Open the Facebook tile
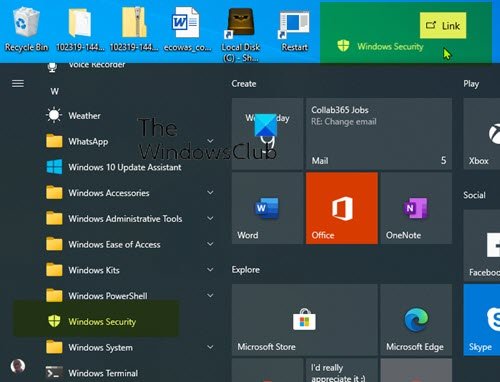Image resolution: width=500 pixels, height=382 pixels. point(482,245)
